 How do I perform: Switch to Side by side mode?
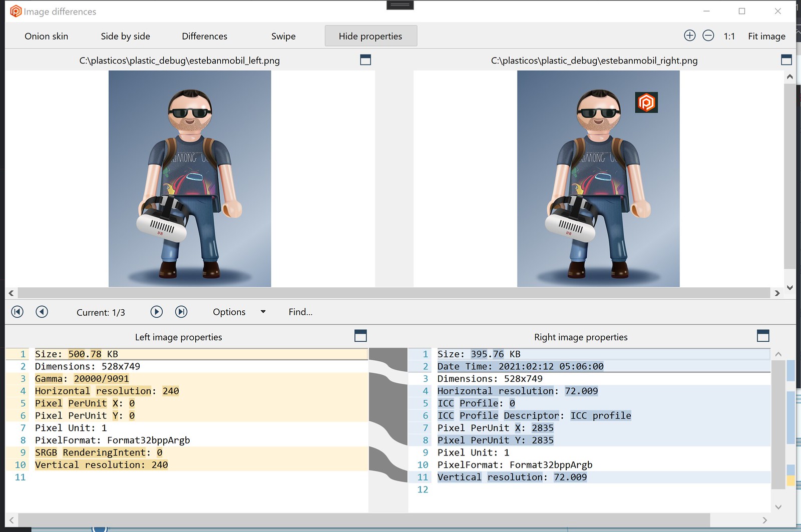[125, 36]
